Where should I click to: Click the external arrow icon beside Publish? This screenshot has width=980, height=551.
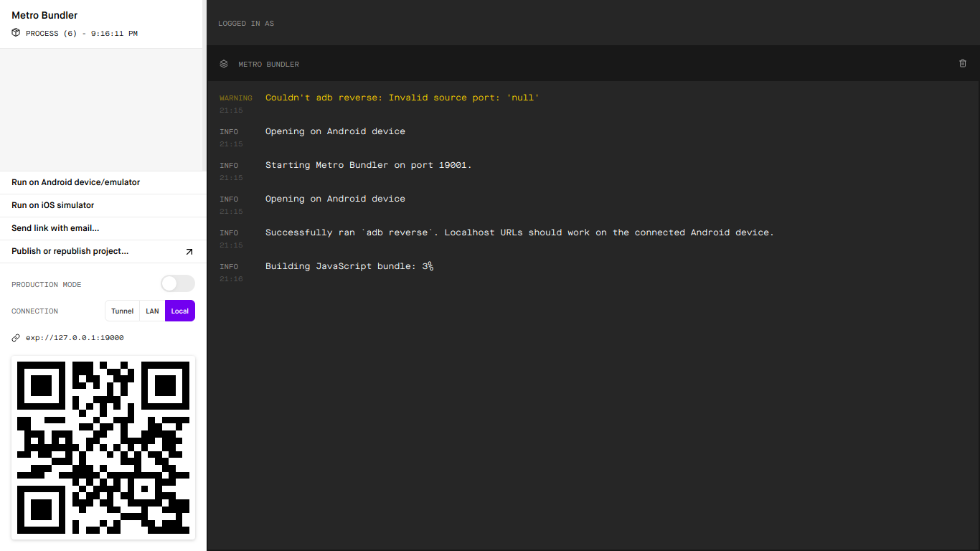[x=189, y=252]
